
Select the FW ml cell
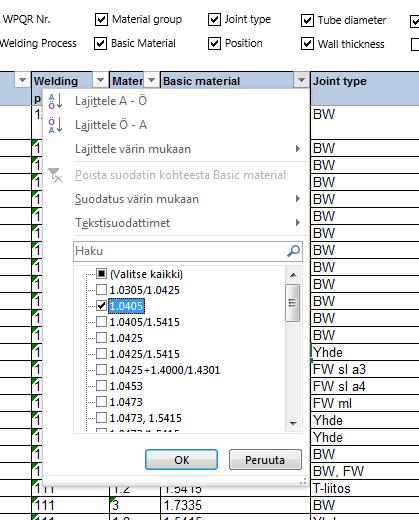point(365,403)
